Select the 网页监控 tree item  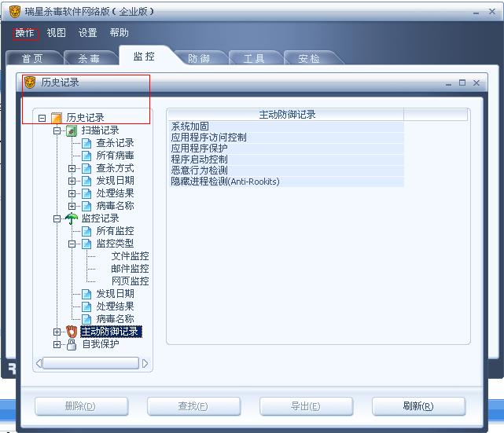tap(131, 281)
